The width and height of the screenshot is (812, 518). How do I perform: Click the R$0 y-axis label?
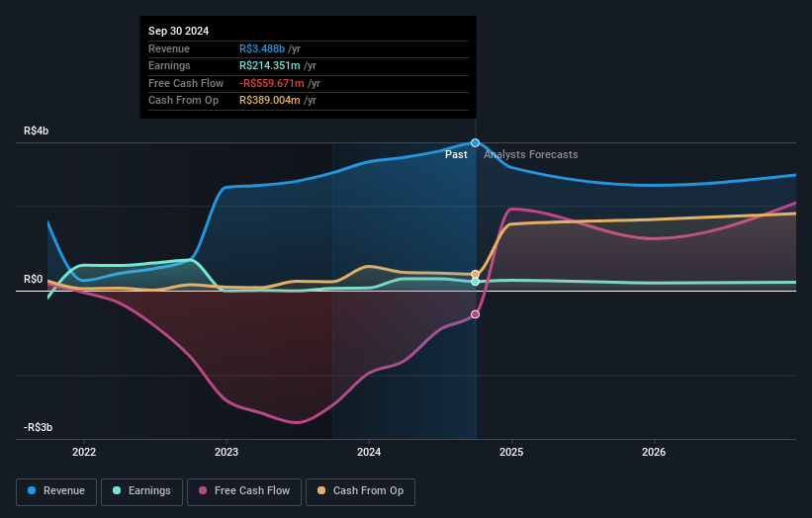[x=34, y=280]
